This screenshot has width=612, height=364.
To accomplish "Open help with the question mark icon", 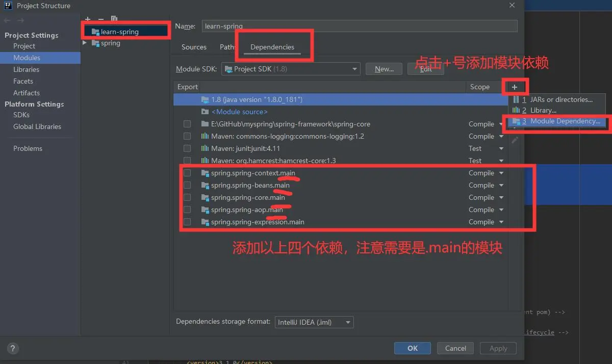I will (13, 349).
